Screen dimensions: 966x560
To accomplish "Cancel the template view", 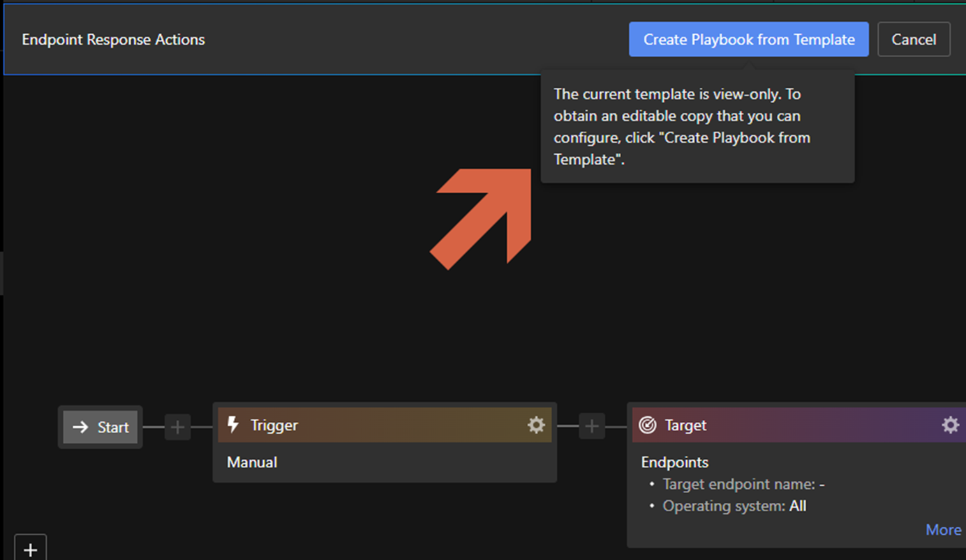I will click(x=913, y=40).
